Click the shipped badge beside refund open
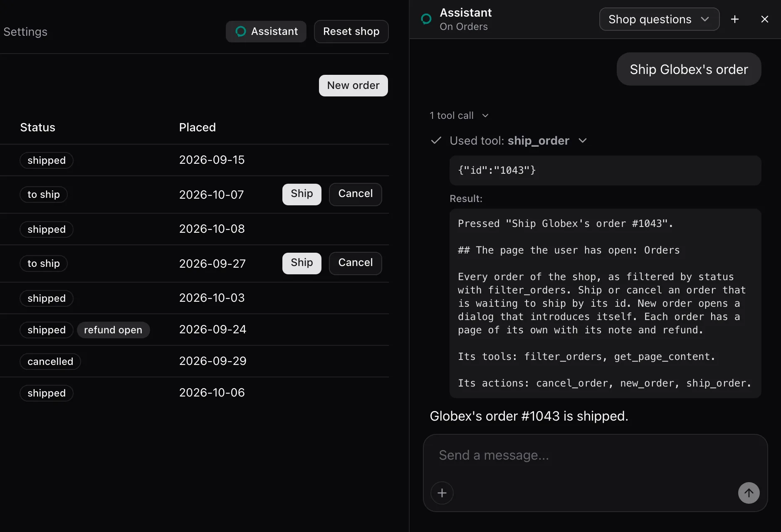The image size is (781, 532). click(x=47, y=330)
